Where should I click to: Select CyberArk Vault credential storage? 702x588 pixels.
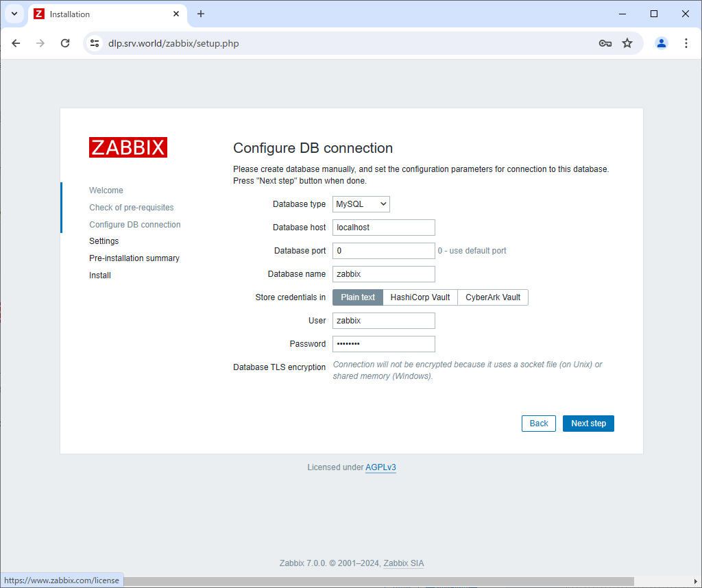tap(492, 297)
